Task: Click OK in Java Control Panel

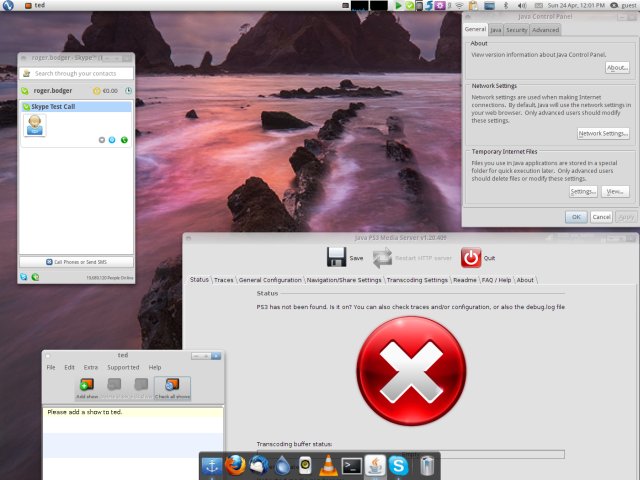Action: tap(576, 217)
